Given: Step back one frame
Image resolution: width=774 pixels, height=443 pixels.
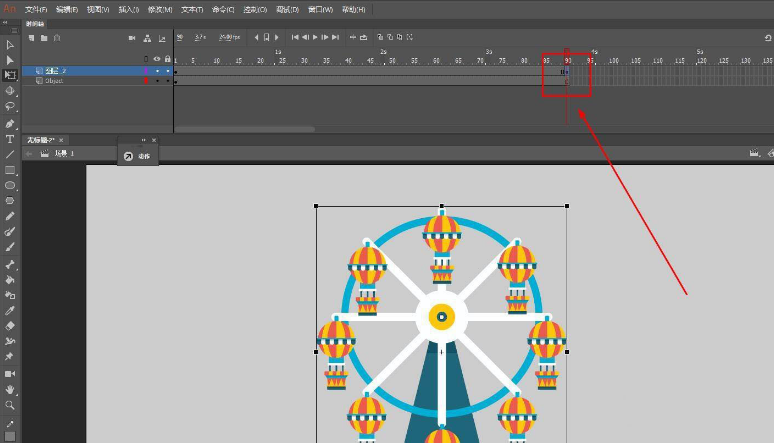Looking at the screenshot, I should [306, 37].
